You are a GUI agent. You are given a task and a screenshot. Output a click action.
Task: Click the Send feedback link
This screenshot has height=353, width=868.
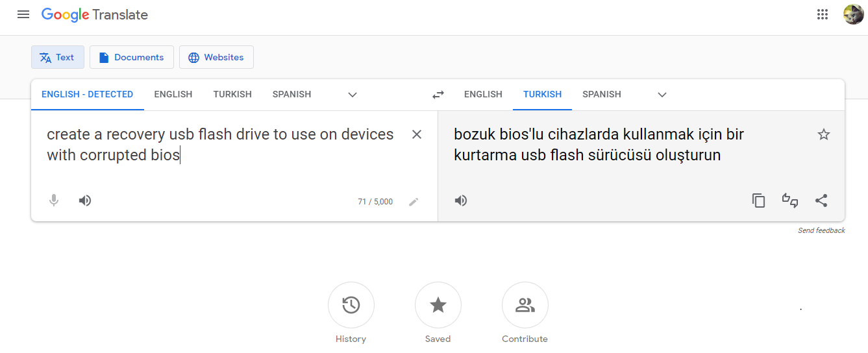[x=821, y=230]
